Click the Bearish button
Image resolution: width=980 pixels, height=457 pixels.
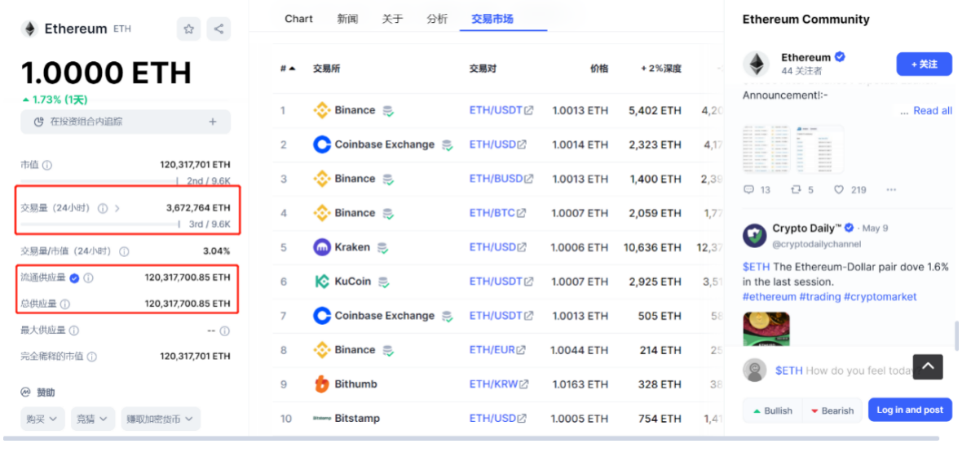(832, 410)
